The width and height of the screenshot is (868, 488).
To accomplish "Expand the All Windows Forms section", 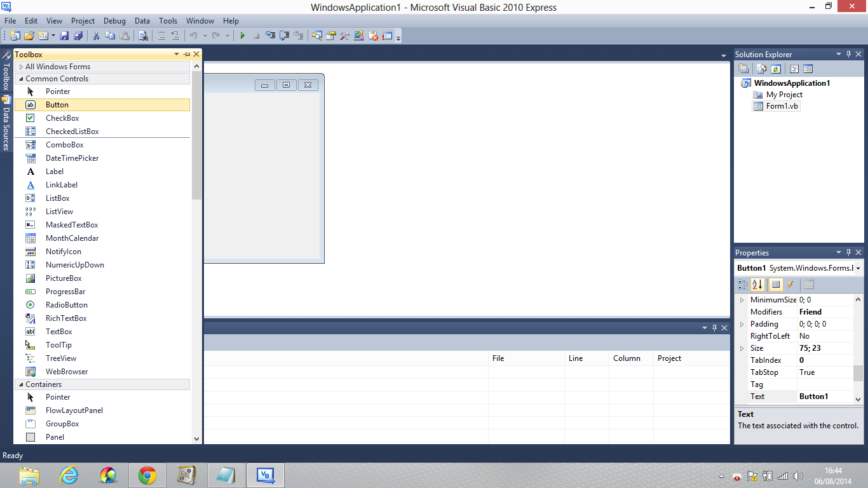I will pos(21,67).
